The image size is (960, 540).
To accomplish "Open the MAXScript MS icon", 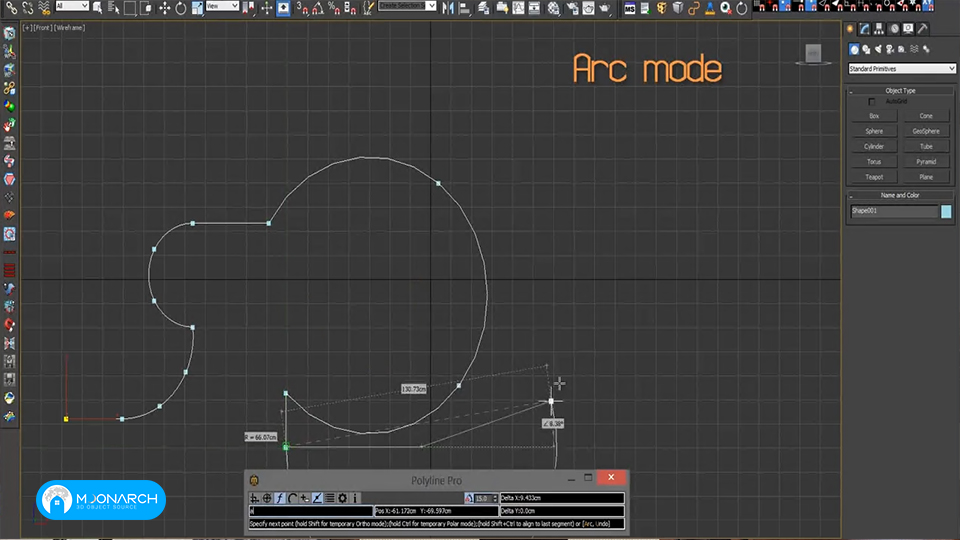I will [629, 8].
